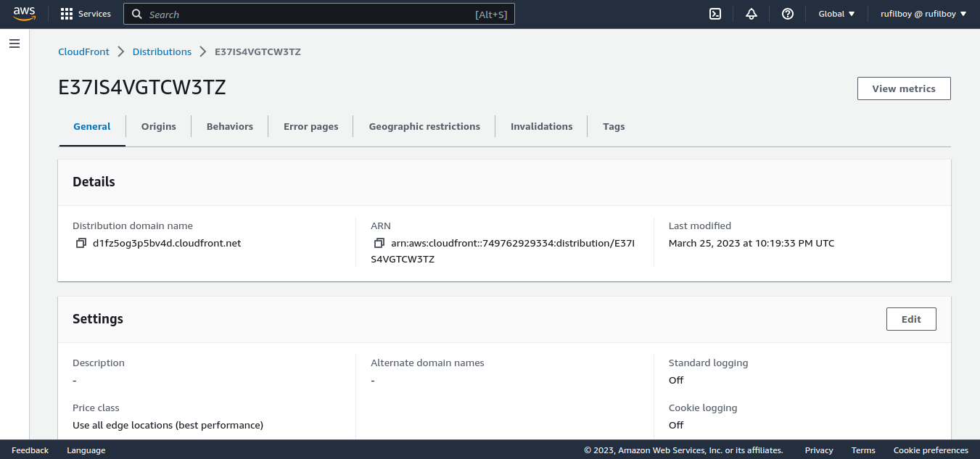Copy the distribution domain name

point(81,242)
